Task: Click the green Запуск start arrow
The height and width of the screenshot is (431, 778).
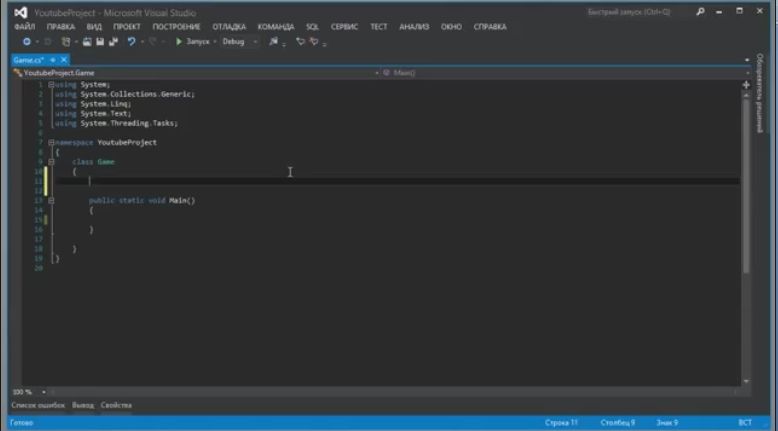Action: click(x=179, y=42)
